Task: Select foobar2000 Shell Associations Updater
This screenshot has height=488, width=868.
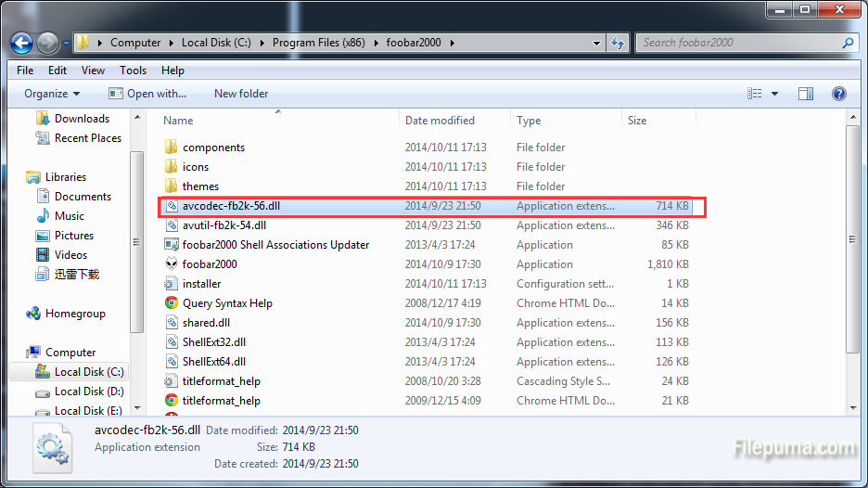Action: coord(275,245)
